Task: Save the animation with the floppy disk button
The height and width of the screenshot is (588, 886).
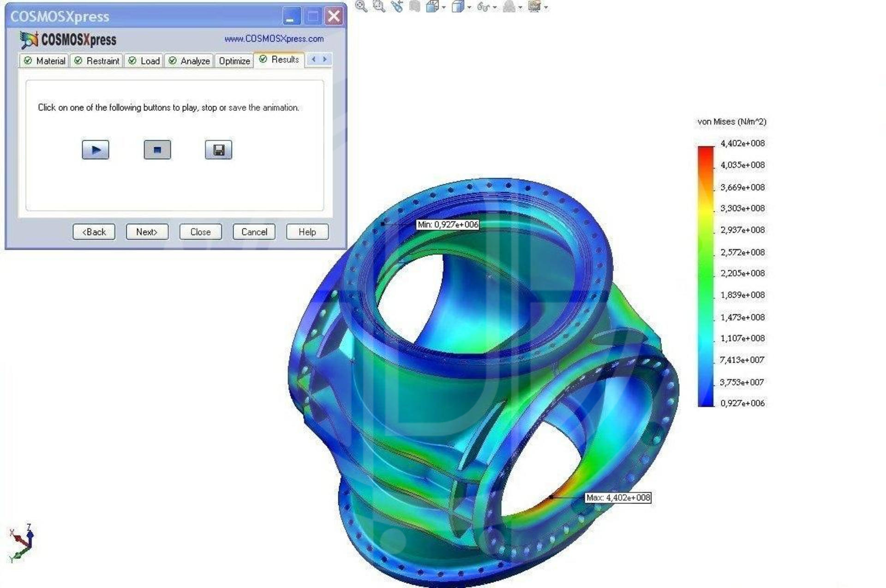Action: (x=218, y=150)
